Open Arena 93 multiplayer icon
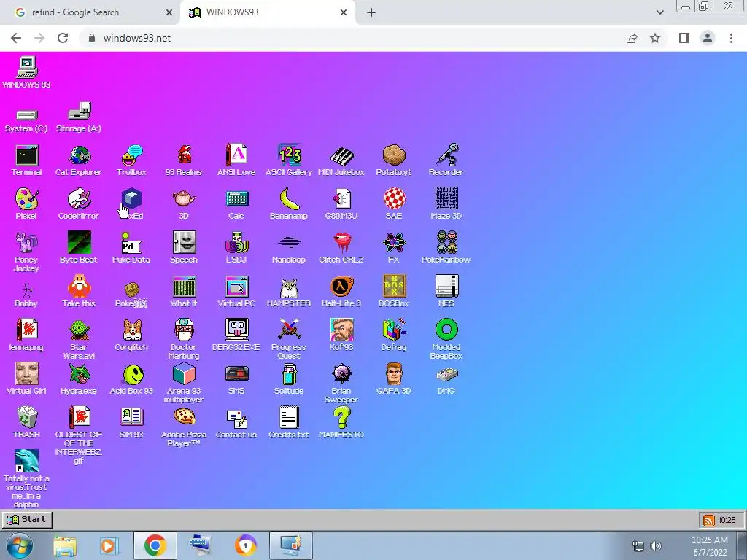 (184, 384)
